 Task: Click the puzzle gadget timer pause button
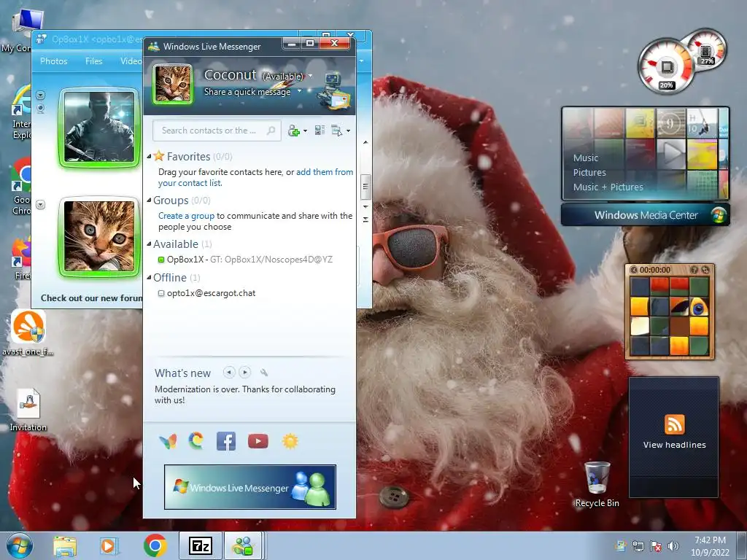click(x=634, y=270)
